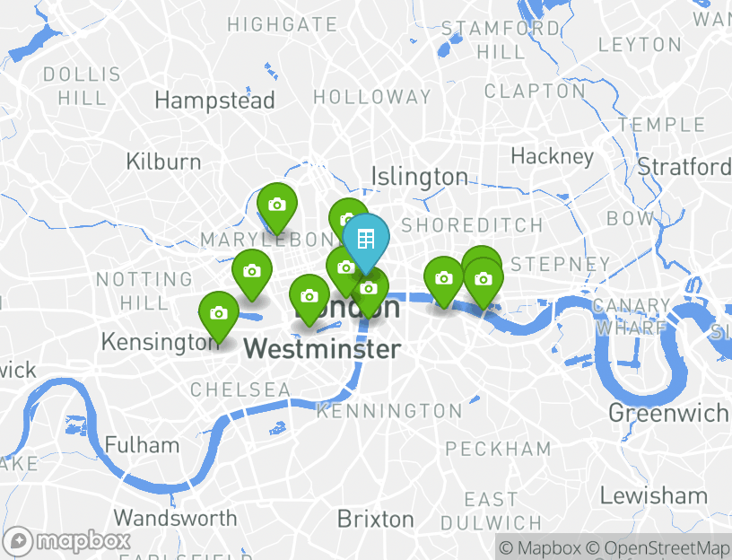The width and height of the screenshot is (732, 560).
Task: Click the Hampstead place label on map
Action: (x=214, y=101)
